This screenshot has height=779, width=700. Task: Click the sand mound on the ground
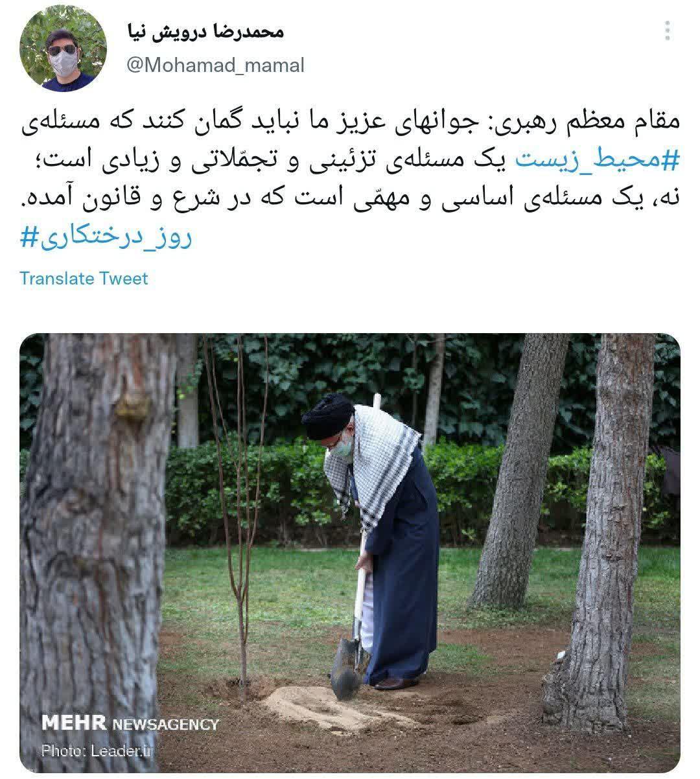(x=324, y=705)
